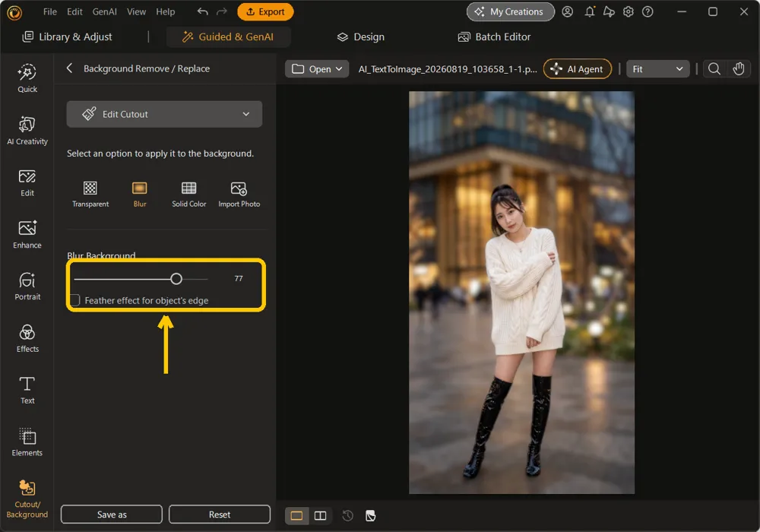Enable Feather effect for object's edge
The image size is (760, 532).
(x=75, y=300)
